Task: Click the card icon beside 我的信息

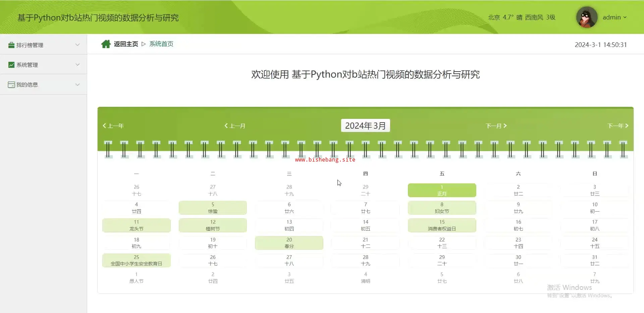Action: [x=11, y=85]
